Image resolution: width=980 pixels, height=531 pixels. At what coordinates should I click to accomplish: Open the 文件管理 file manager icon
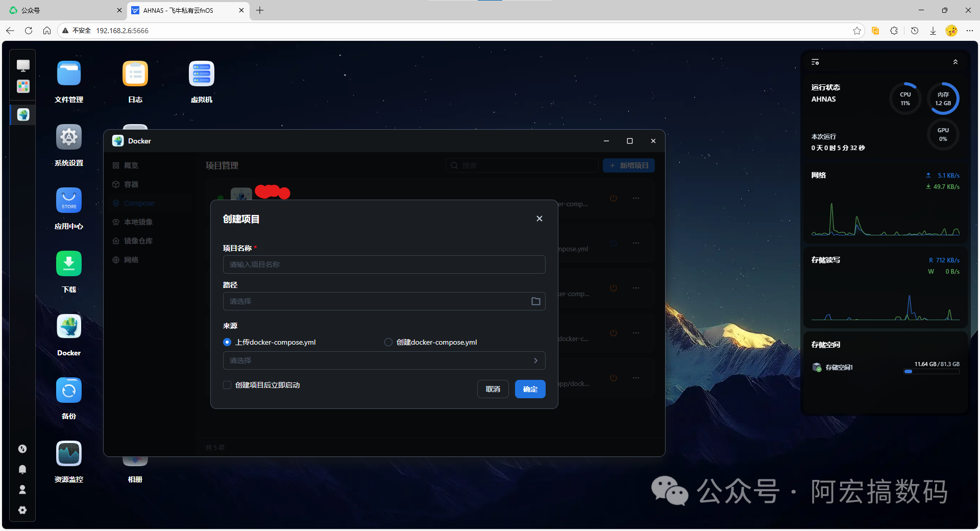click(x=69, y=74)
